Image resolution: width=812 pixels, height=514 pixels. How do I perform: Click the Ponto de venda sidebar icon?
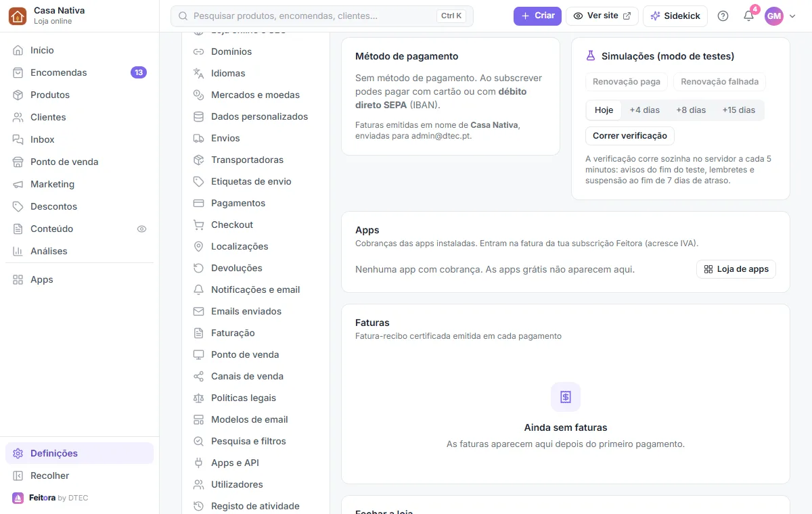coord(18,162)
